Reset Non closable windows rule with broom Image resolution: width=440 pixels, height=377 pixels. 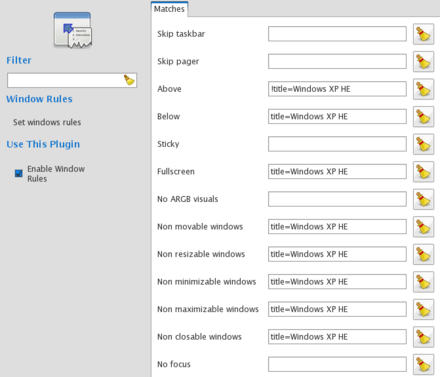[423, 337]
